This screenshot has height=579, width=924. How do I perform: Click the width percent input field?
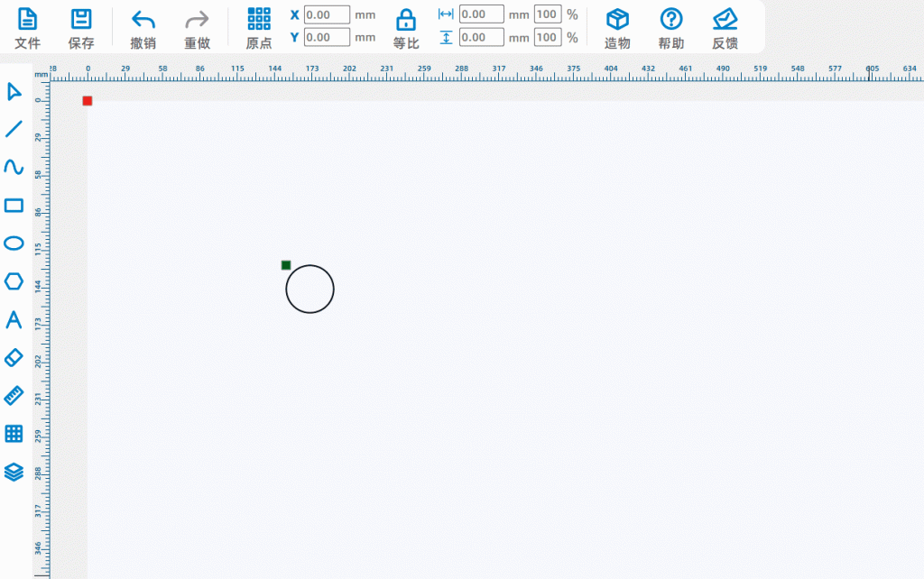click(547, 14)
